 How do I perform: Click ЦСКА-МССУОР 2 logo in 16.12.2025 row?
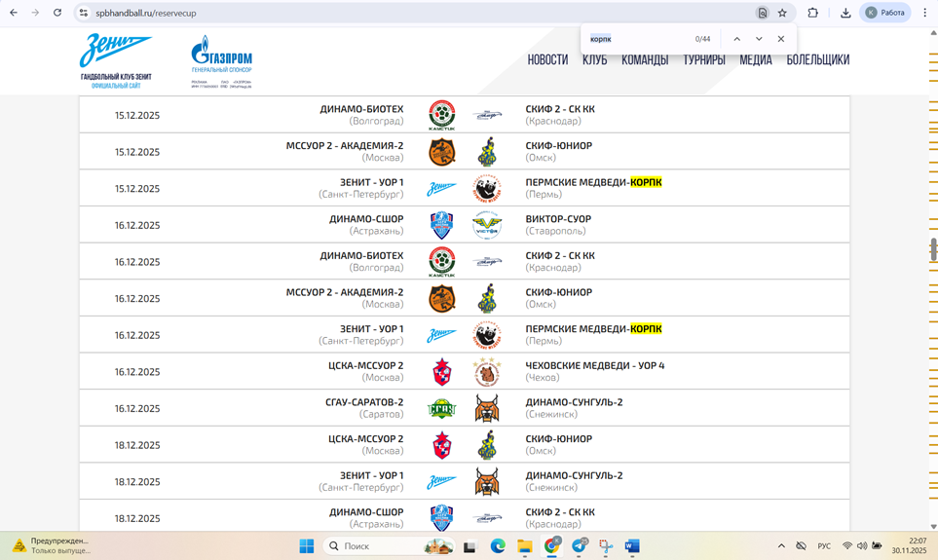442,371
